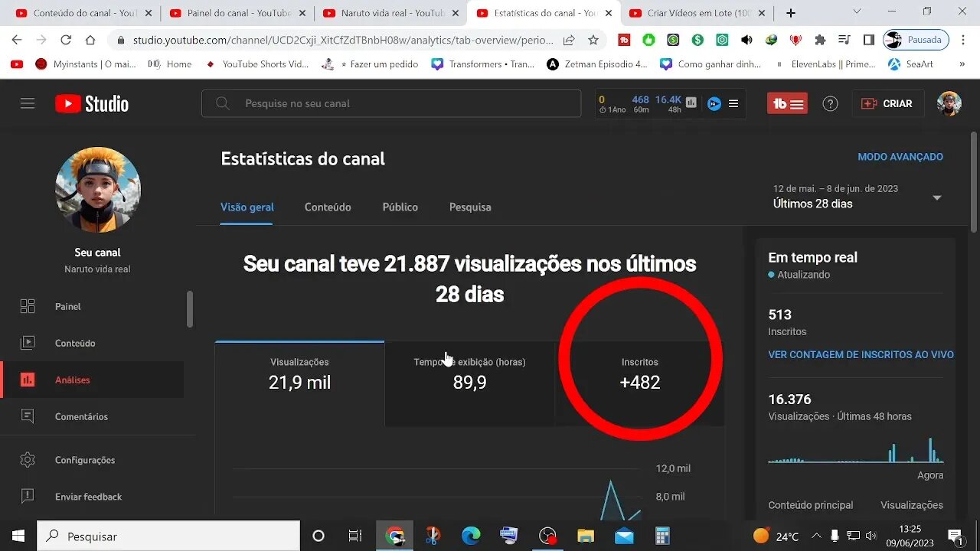
Task: Click the blue vidIQ round icon
Action: click(714, 103)
